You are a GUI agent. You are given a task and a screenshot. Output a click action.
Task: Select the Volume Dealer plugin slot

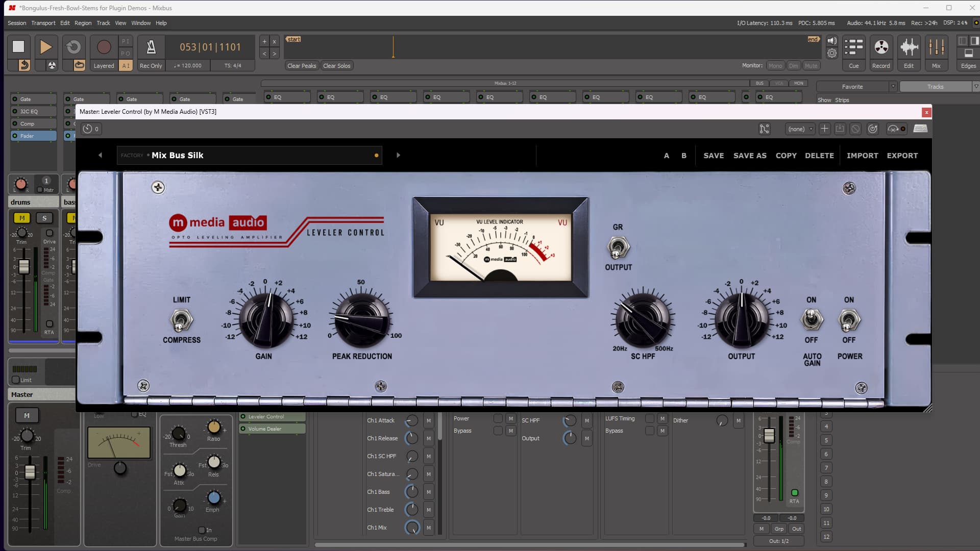[x=272, y=429]
